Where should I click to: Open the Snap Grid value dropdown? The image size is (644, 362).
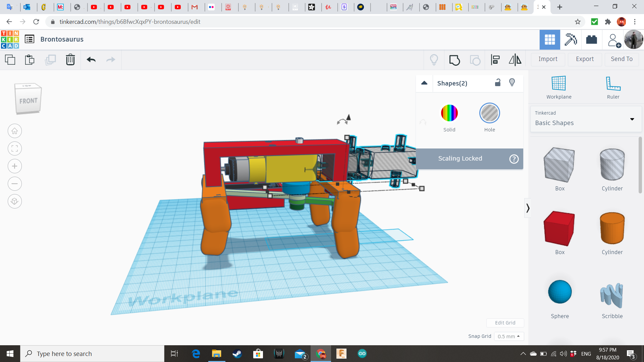(x=508, y=336)
